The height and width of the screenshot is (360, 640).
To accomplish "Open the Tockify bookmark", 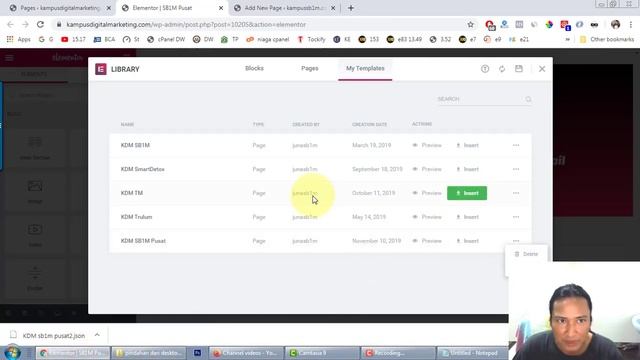I will (311, 39).
